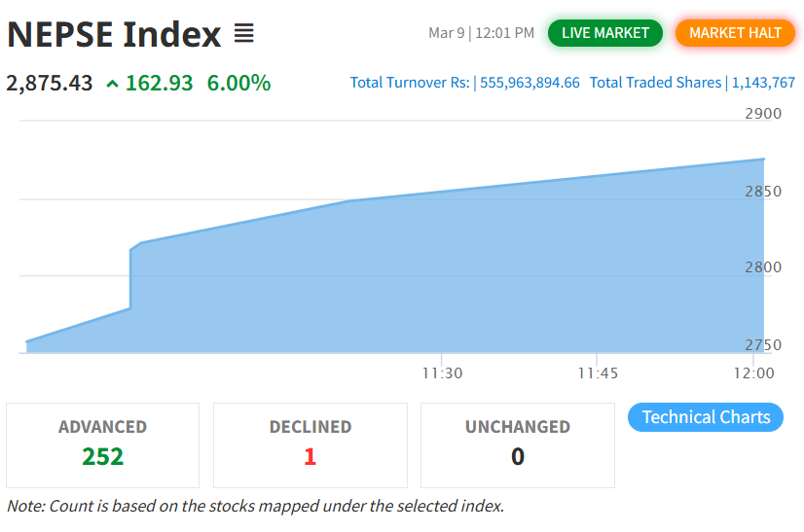Select the DECLINED 1 stocks card

(310, 444)
